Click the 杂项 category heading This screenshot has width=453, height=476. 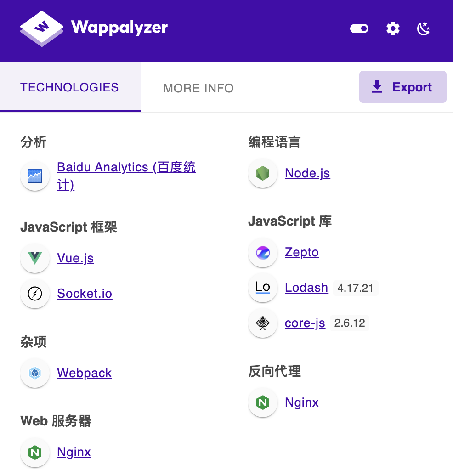[34, 342]
